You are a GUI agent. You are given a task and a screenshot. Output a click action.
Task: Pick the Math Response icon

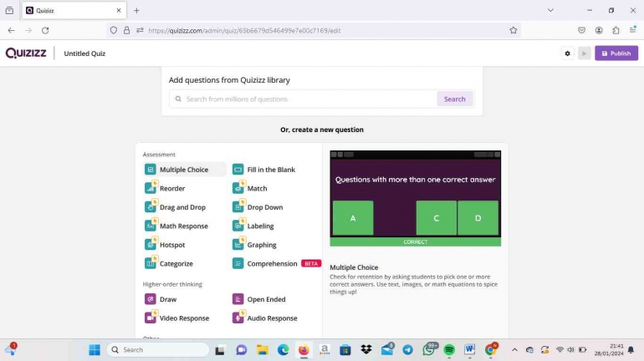151,226
